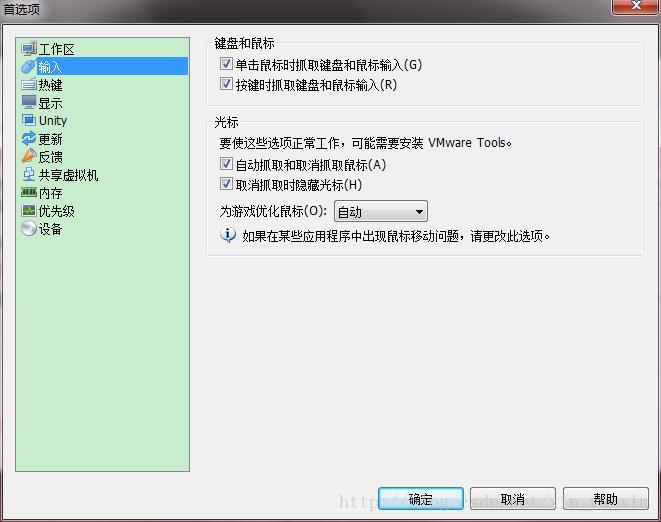Image resolution: width=661 pixels, height=522 pixels.
Task: Open 帮助 button
Action: pyautogui.click(x=605, y=499)
